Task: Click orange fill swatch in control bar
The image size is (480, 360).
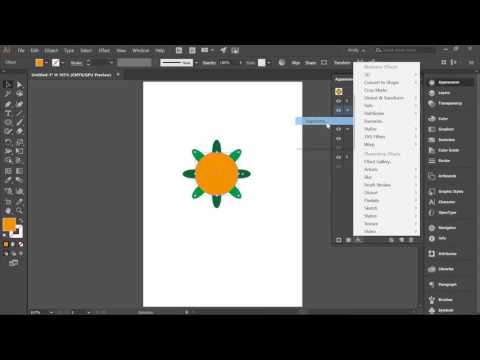Action: (39, 63)
